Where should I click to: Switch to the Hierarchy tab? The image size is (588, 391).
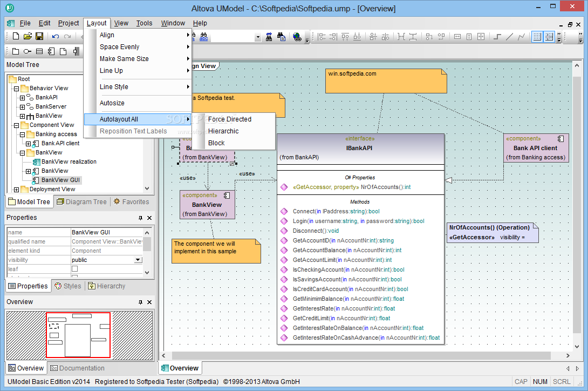(x=107, y=286)
